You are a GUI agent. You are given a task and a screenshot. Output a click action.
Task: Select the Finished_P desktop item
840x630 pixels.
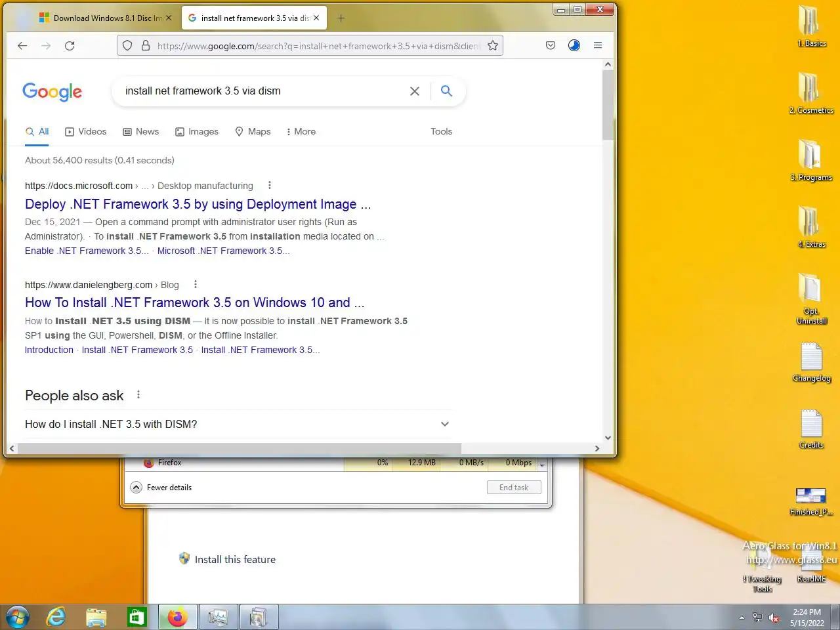(811, 501)
